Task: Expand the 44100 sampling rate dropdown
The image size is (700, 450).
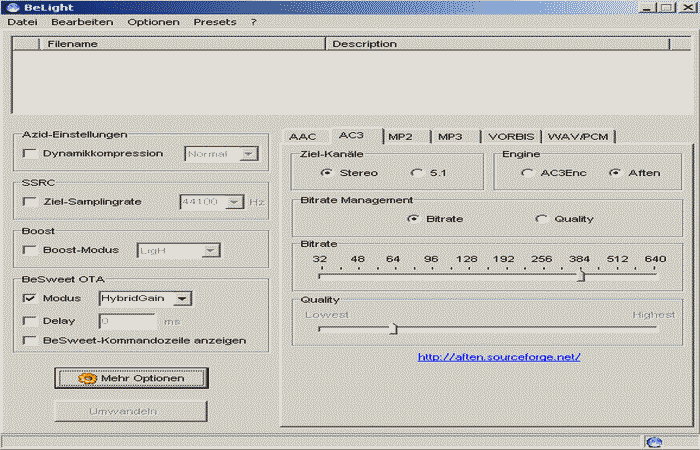Action: (x=234, y=202)
